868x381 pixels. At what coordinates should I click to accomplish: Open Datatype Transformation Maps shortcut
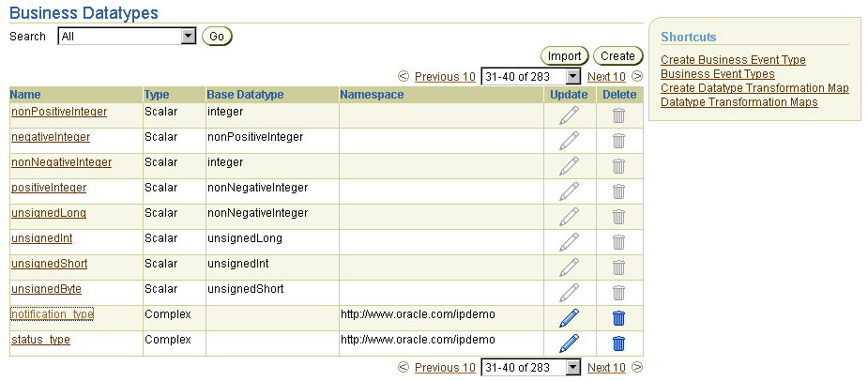coord(739,102)
